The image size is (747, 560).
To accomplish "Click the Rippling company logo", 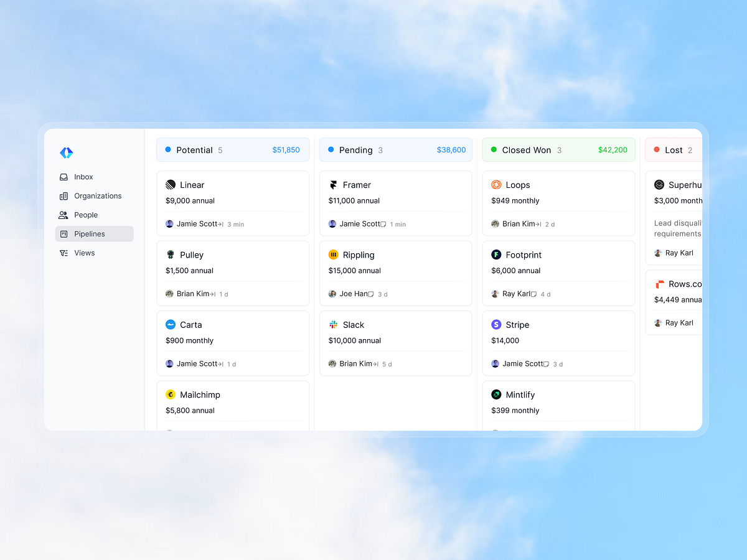I will pos(334,255).
